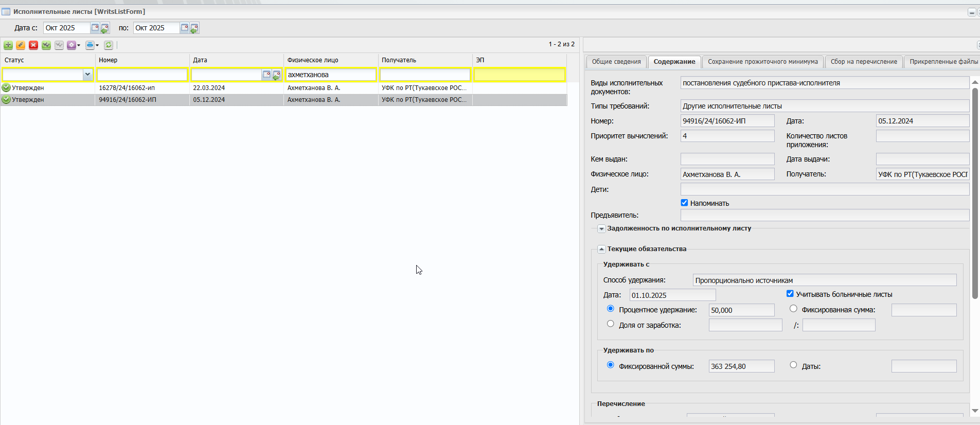The image size is (980, 425).
Task: Sort by the 'ЭП' column header
Action: [x=520, y=60]
